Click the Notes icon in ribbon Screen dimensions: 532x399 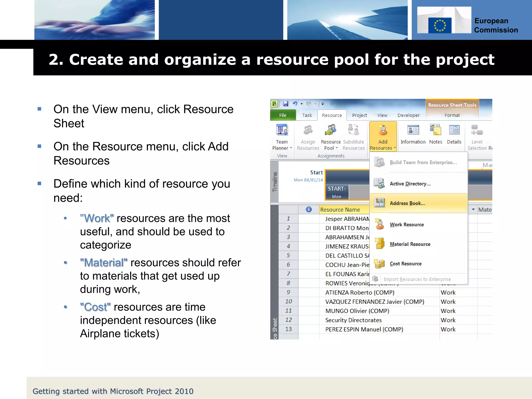coord(436,130)
